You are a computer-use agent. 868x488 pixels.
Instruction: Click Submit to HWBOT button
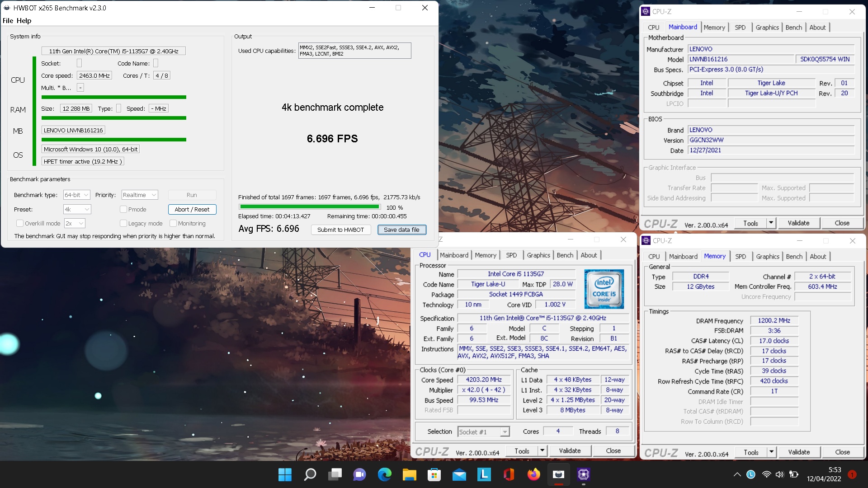(340, 230)
